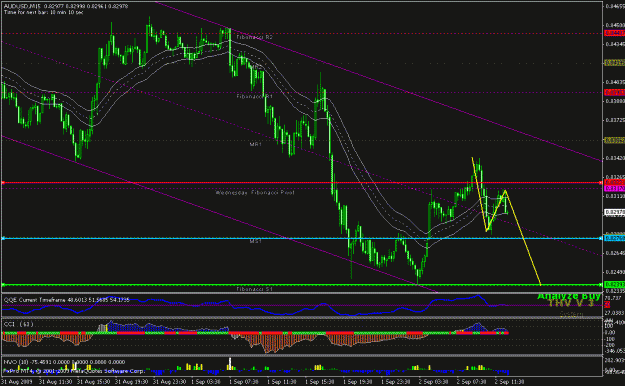Click the '31 Aug 19:30' time axis label
This screenshot has height=386, width=625.
[132, 382]
